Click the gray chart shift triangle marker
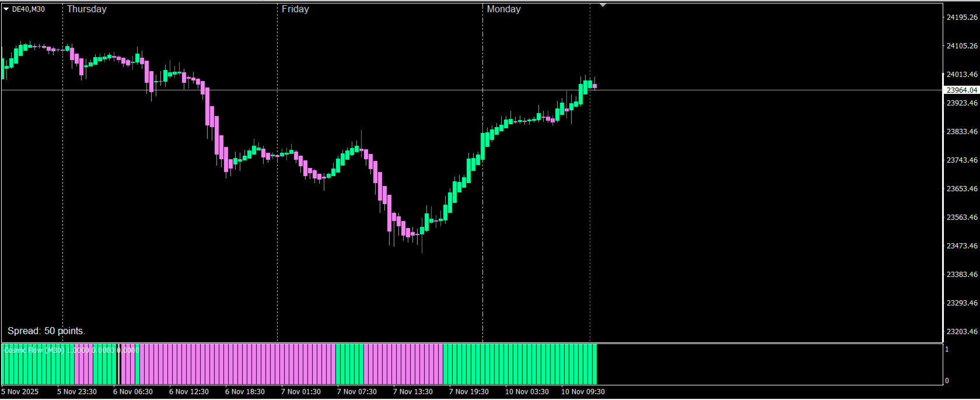This screenshot has height=400, width=980. pos(603,5)
